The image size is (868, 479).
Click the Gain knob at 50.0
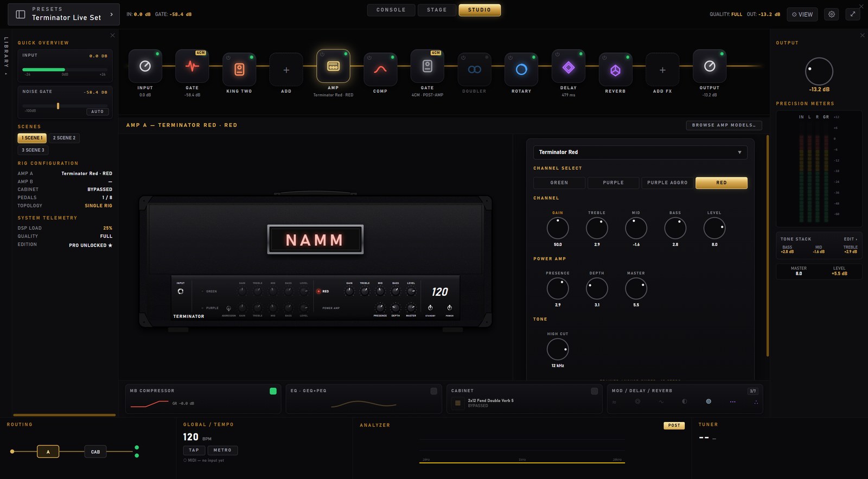click(558, 228)
